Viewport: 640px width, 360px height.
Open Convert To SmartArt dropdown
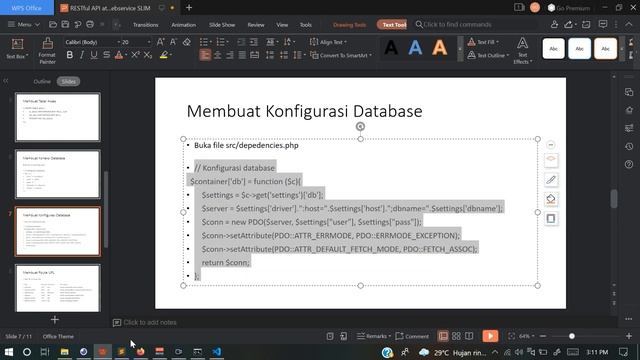[341, 55]
